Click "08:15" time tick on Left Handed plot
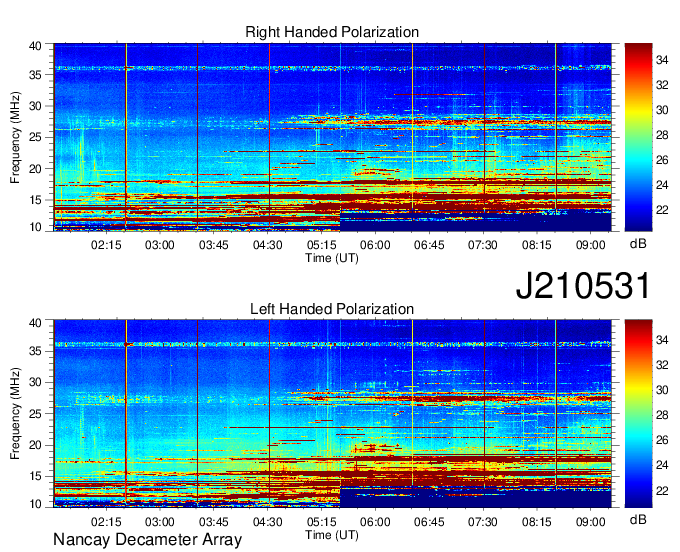The height and width of the screenshot is (552, 680). tap(536, 522)
